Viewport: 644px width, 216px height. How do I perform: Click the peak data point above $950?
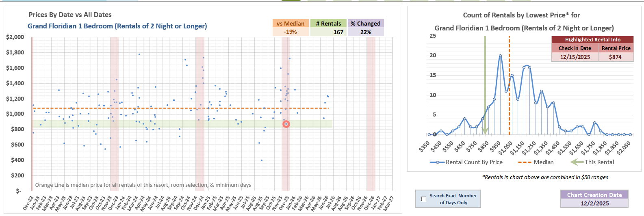(x=500, y=56)
